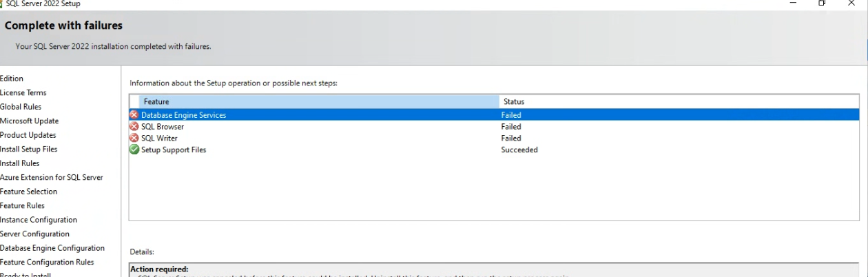Open the Install Setup Files step

coord(29,149)
